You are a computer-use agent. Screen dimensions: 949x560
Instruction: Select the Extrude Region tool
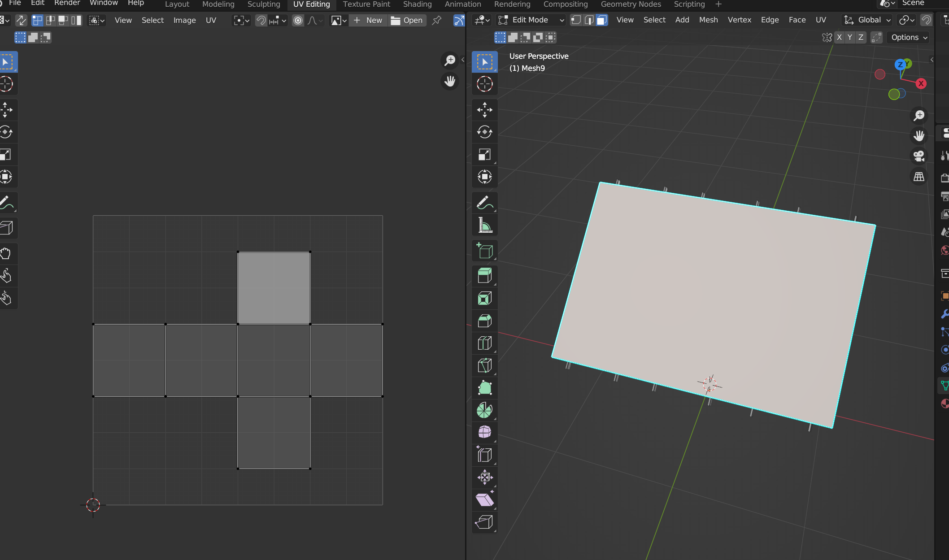point(484,276)
